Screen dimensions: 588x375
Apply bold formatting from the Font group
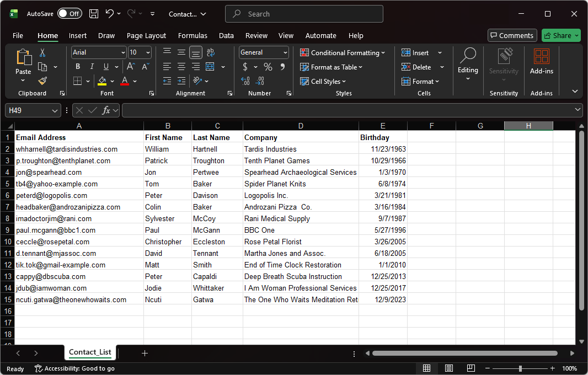point(78,66)
